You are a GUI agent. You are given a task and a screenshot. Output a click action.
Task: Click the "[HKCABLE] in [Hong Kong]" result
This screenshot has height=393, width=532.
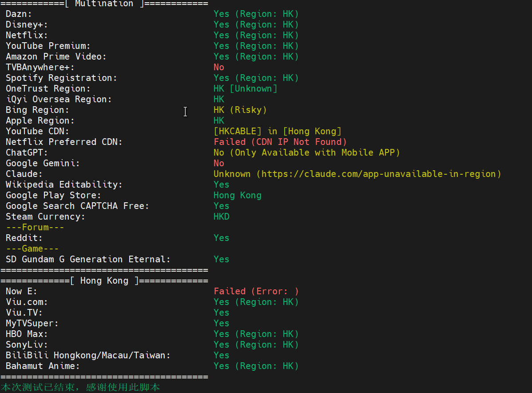[278, 131]
